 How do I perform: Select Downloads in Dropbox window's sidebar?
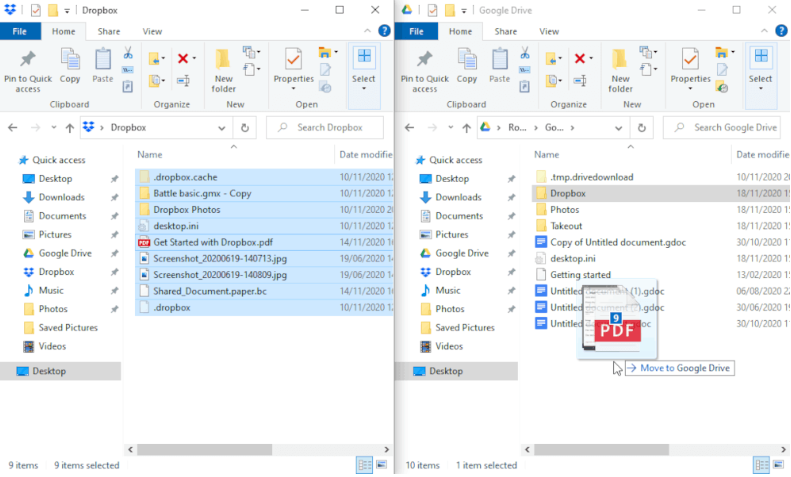click(62, 197)
